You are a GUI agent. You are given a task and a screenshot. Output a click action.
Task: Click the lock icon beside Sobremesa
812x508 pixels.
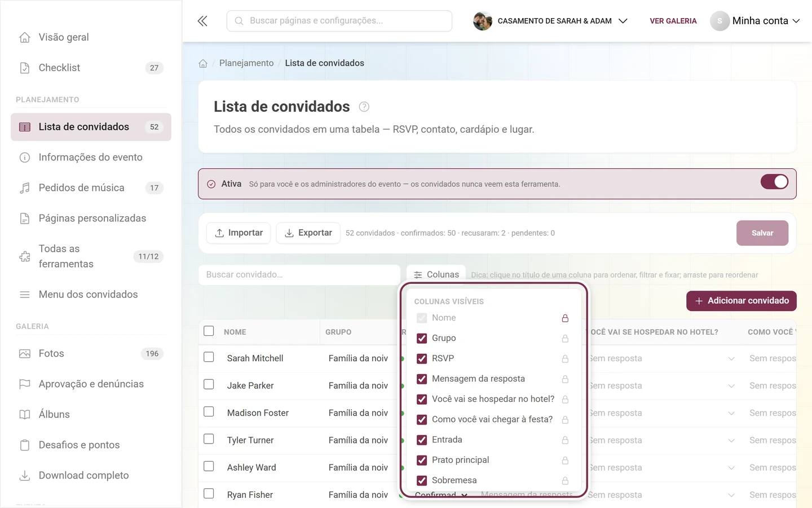coord(565,481)
